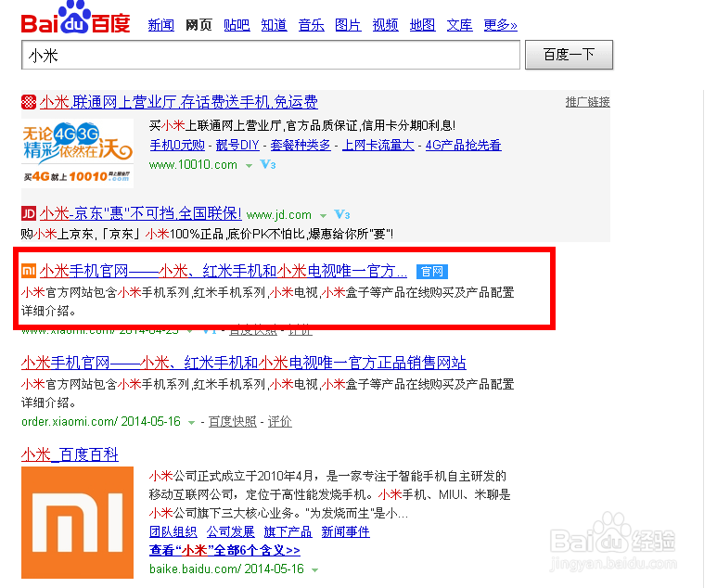This screenshot has width=717, height=588.
Task: Switch to 视频 search
Action: tap(386, 25)
